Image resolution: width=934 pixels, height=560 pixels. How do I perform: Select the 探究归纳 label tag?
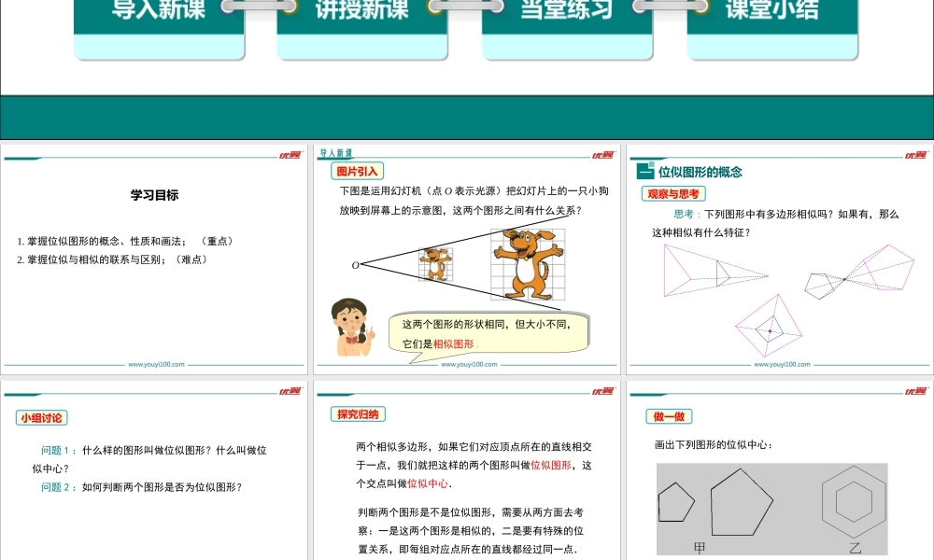coord(359,414)
